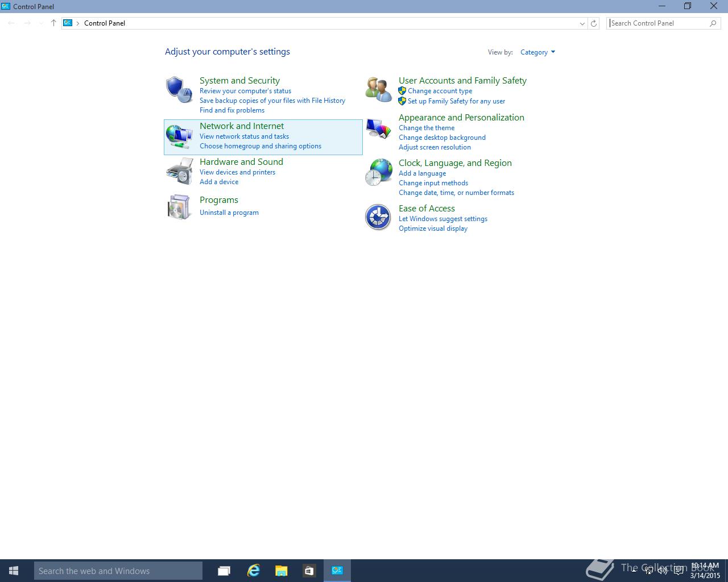Click the Control Panel taskbar button
The width and height of the screenshot is (728, 582).
click(337, 571)
